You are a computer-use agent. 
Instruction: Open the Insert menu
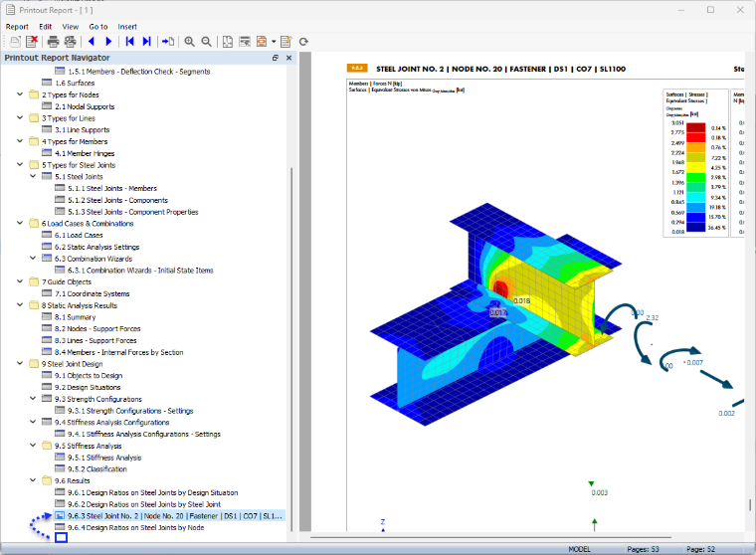(127, 27)
